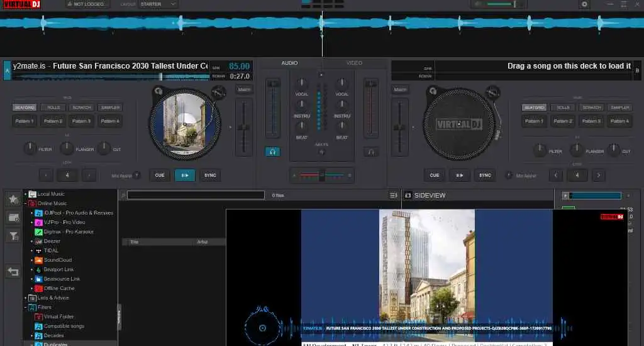Click the Virtual Folder filter icon
The width and height of the screenshot is (644, 346).
38,317
